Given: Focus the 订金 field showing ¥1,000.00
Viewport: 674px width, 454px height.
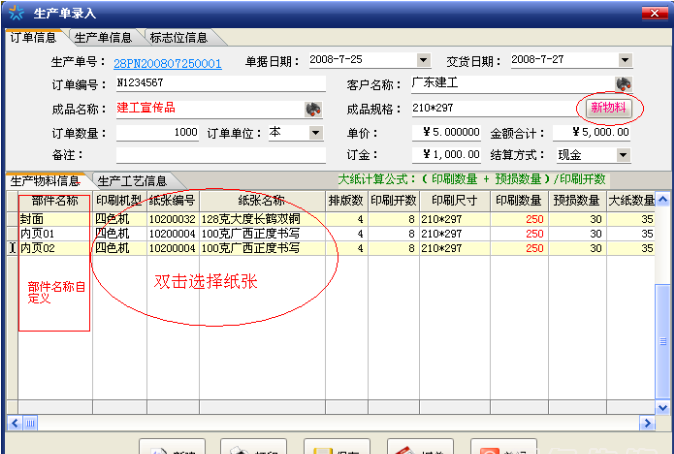Looking at the screenshot, I should point(446,155).
